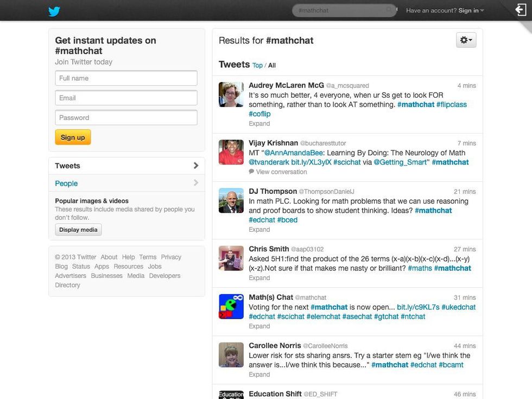This screenshot has width=532, height=399.
Task: Click Chris Smith's avatar image
Action: click(231, 258)
